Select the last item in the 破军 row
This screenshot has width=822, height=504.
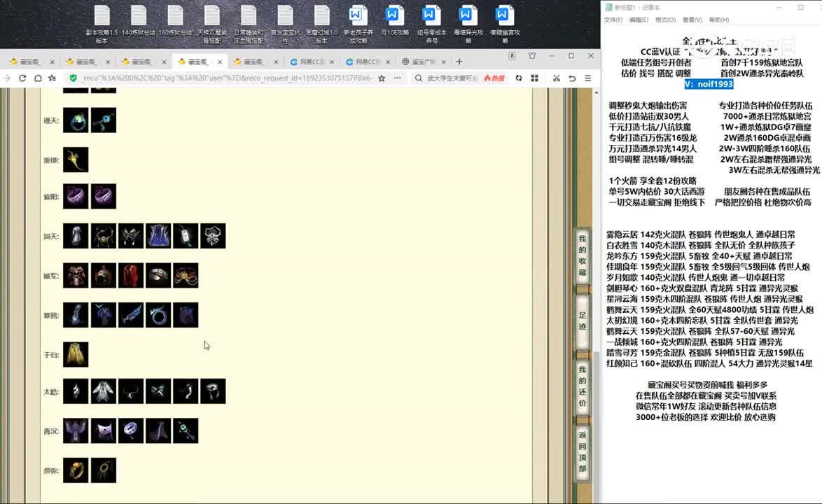click(x=186, y=275)
